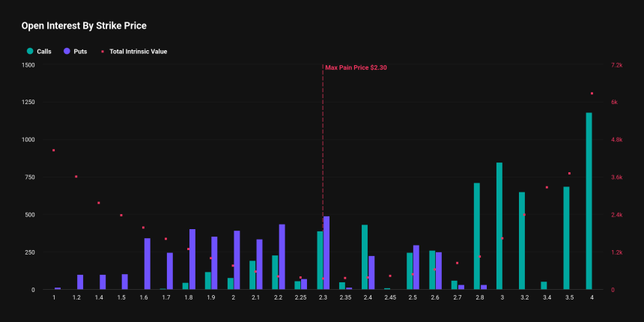644x322 pixels.
Task: Toggle Total Intrinsic Value legend entry
Action: pyautogui.click(x=134, y=52)
